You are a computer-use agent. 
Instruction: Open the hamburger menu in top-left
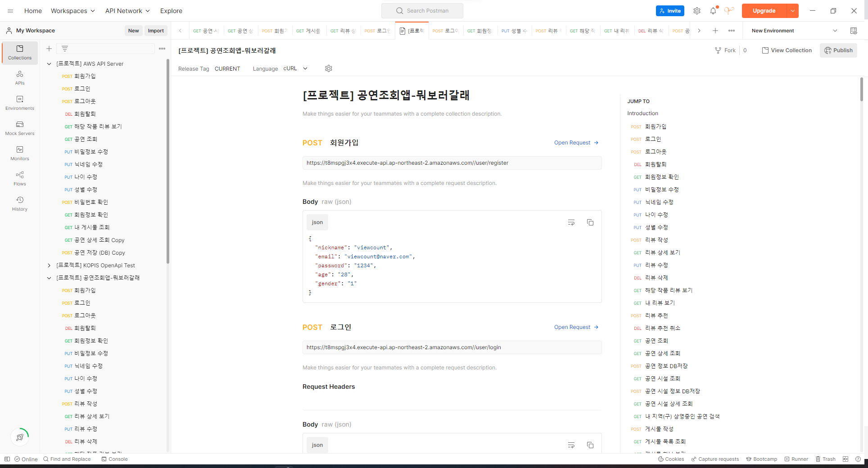pos(10,11)
